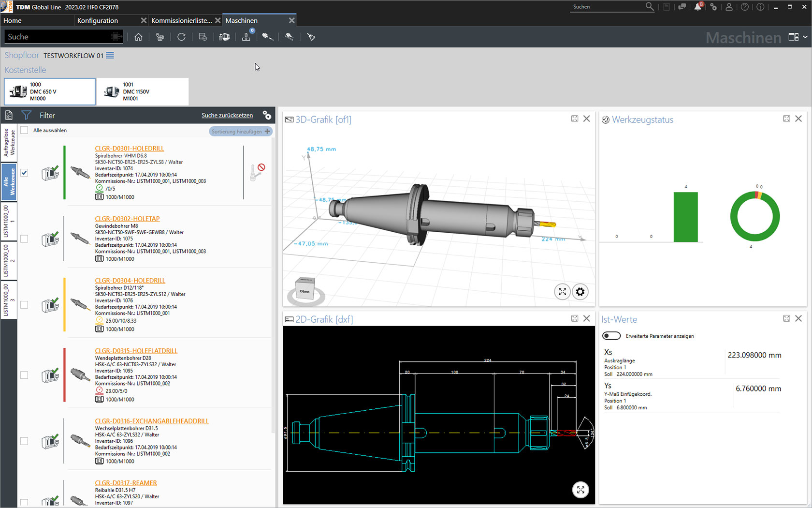Check the CLGR-D0304-HOLEDRILL checkbox
The height and width of the screenshot is (508, 812).
click(x=24, y=305)
